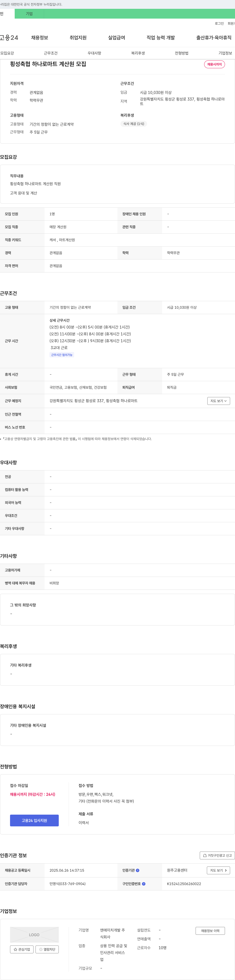Open the 직업 능력 개발 menu

[161, 38]
